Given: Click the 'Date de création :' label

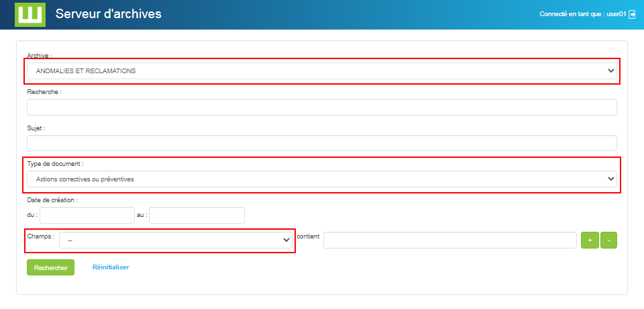Looking at the screenshot, I should pos(52,200).
